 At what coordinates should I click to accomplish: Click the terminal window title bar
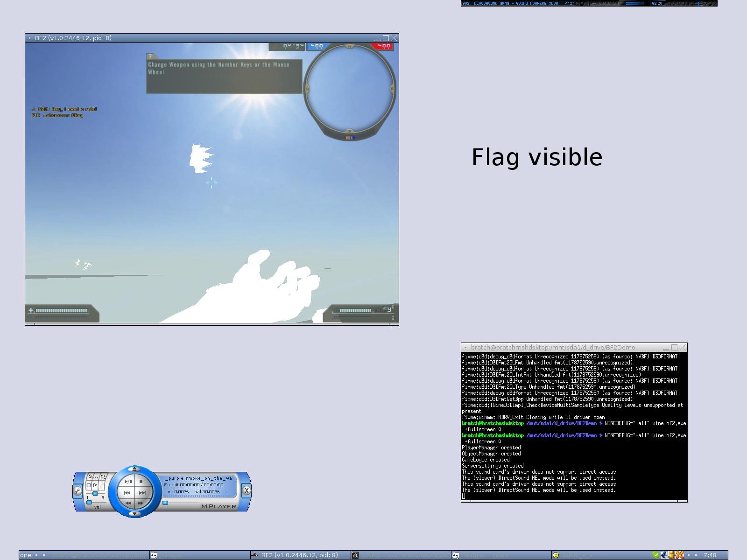(x=574, y=347)
